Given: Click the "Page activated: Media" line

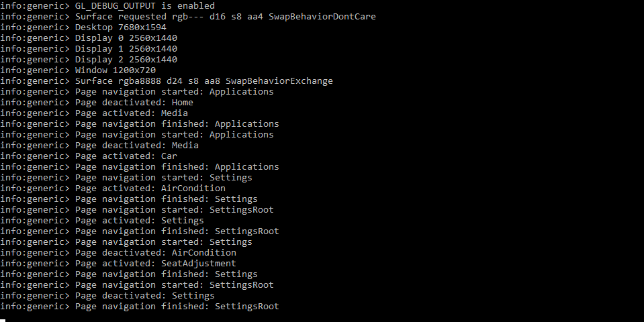Looking at the screenshot, I should pyautogui.click(x=131, y=113).
